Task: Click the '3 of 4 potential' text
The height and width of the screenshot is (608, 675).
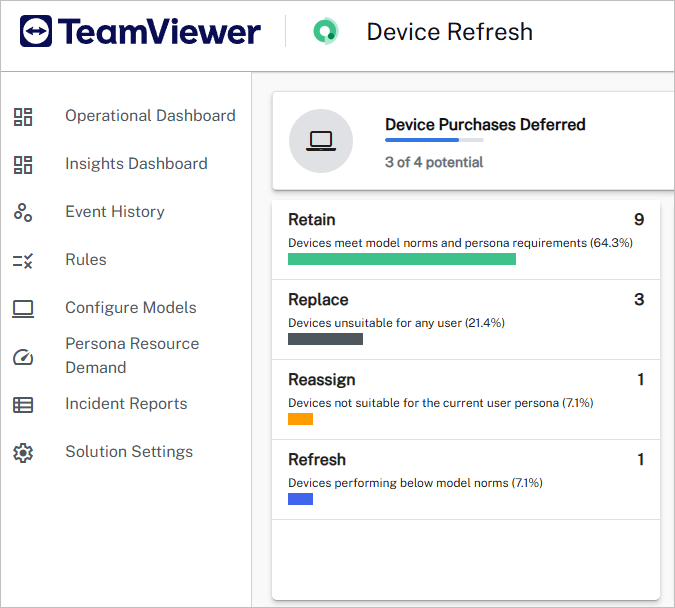Action: pos(434,162)
